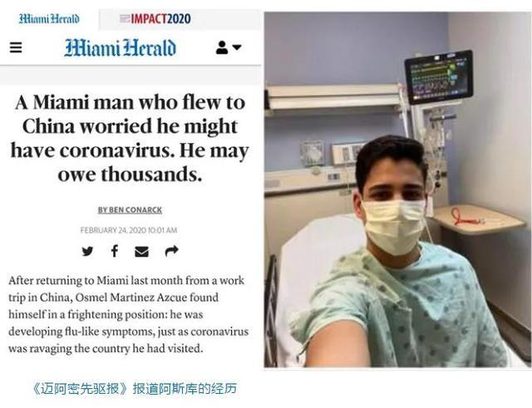
Task: Open the hamburger navigation menu
Action: point(16,47)
